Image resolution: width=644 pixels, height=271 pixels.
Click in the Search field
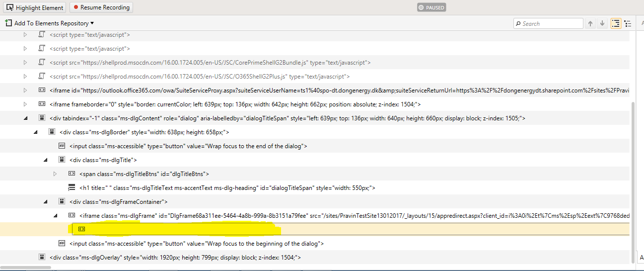tap(551, 23)
